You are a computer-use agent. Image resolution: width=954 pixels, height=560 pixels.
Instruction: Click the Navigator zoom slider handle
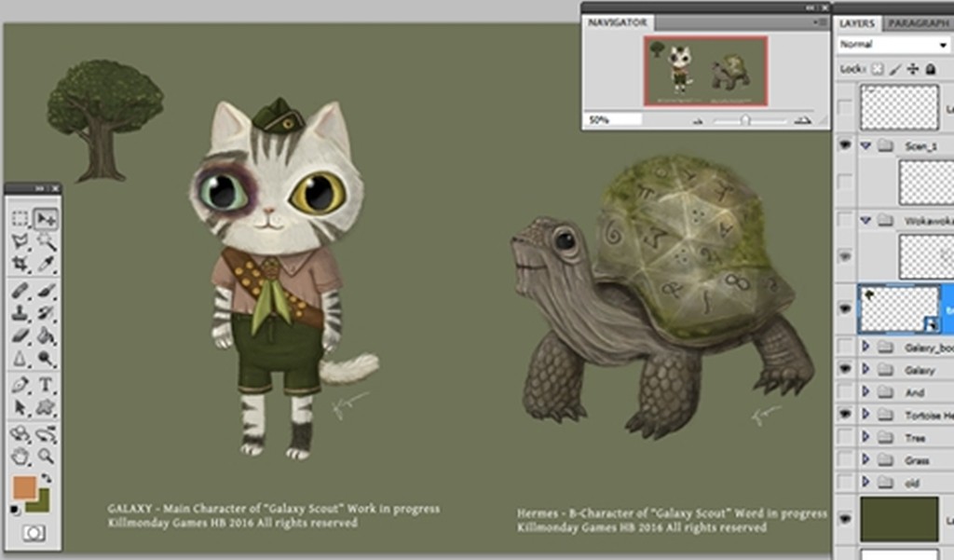[744, 120]
